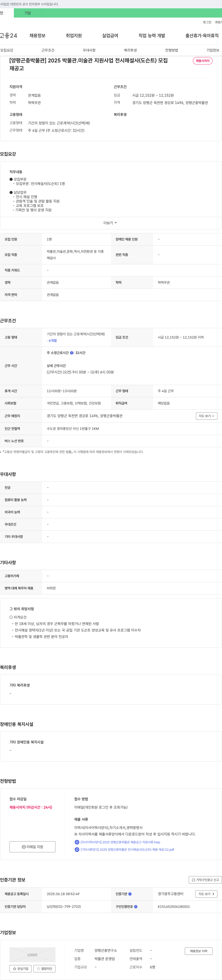Open the 취업지원 menu
This screenshot has width=222, height=980.
click(x=74, y=36)
